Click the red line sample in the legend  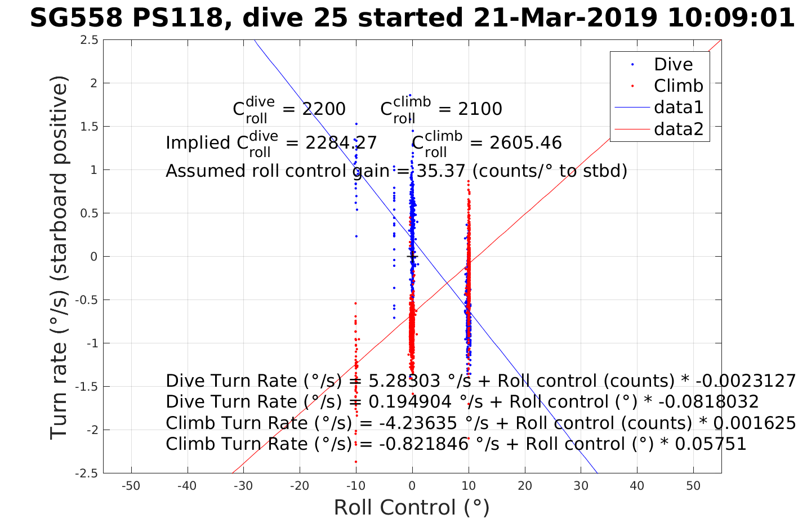point(631,129)
